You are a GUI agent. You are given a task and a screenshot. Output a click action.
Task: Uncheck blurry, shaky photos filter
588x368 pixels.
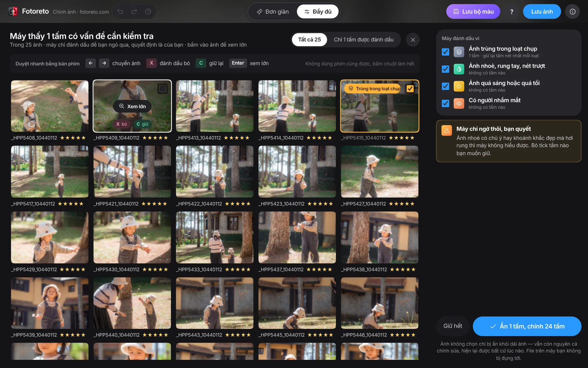445,69
